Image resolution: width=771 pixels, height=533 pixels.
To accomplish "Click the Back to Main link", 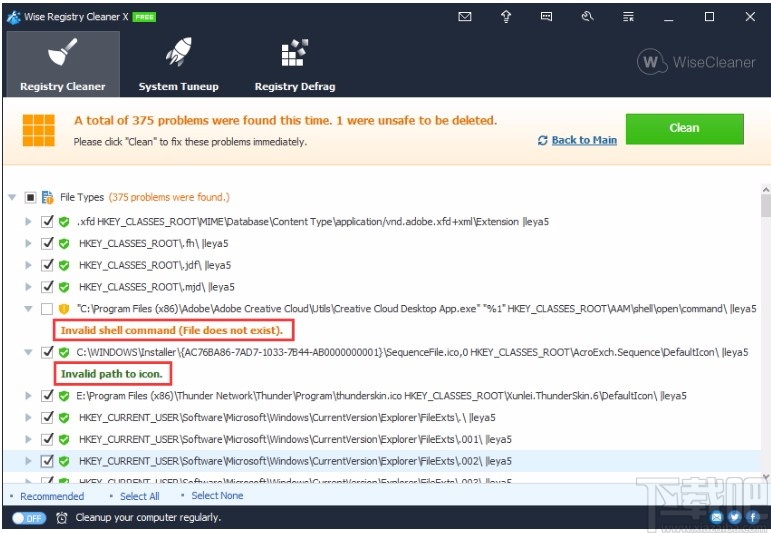I will 584,141.
